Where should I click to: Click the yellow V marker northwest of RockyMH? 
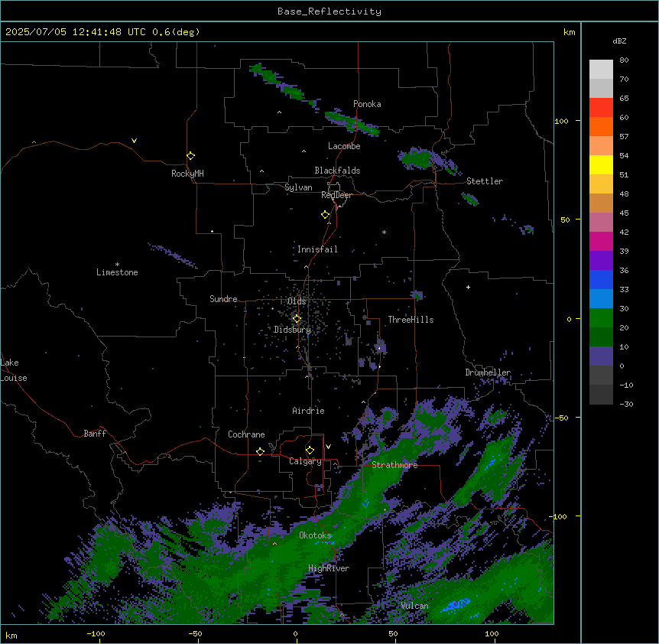click(x=134, y=141)
